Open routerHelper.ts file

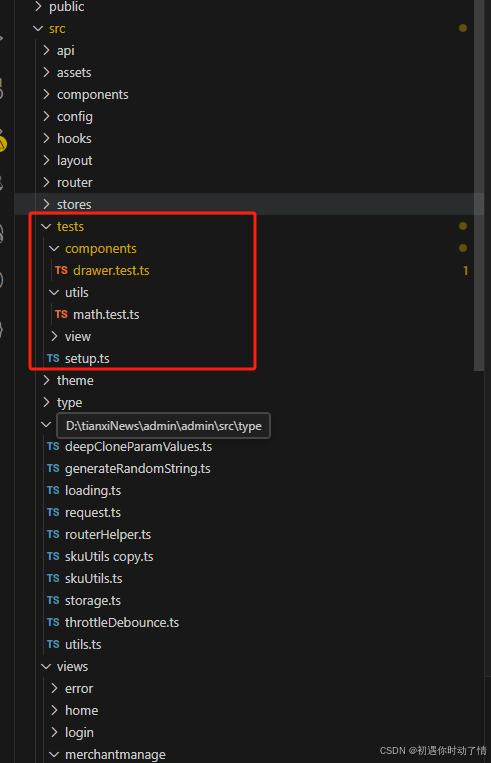point(108,535)
